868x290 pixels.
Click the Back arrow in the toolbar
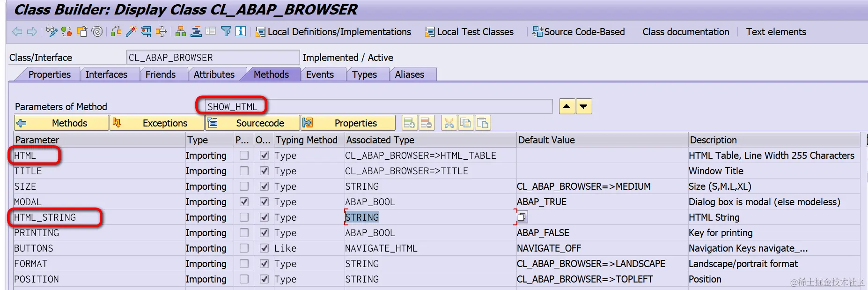[17, 32]
